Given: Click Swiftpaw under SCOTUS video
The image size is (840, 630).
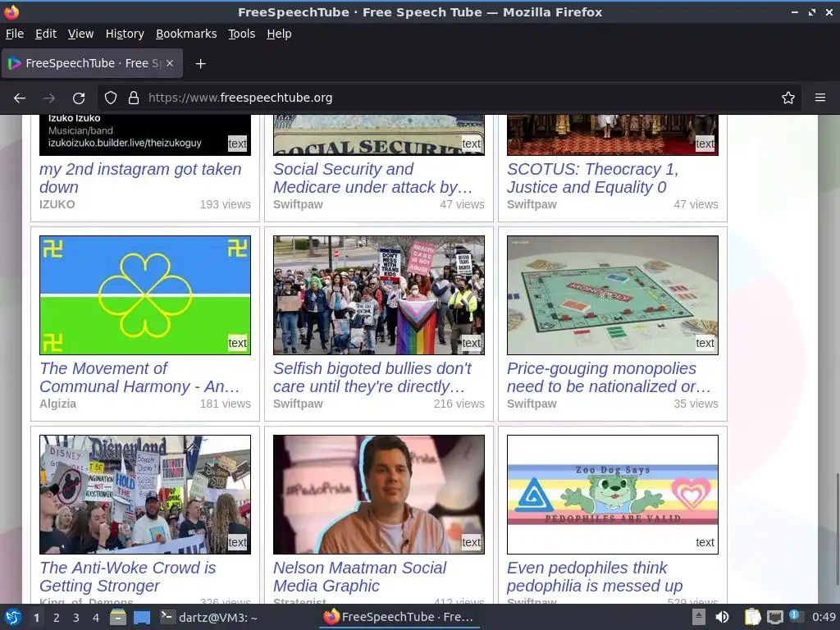Looking at the screenshot, I should (532, 204).
